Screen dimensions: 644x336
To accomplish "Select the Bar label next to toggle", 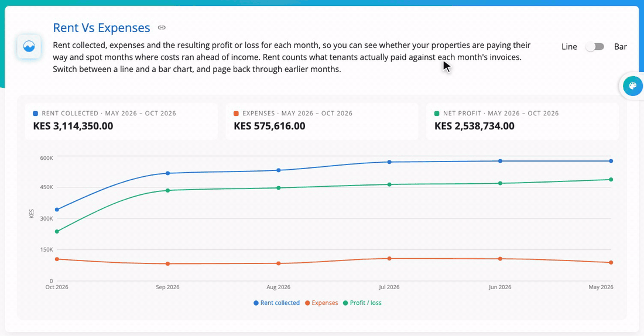I will click(x=620, y=47).
